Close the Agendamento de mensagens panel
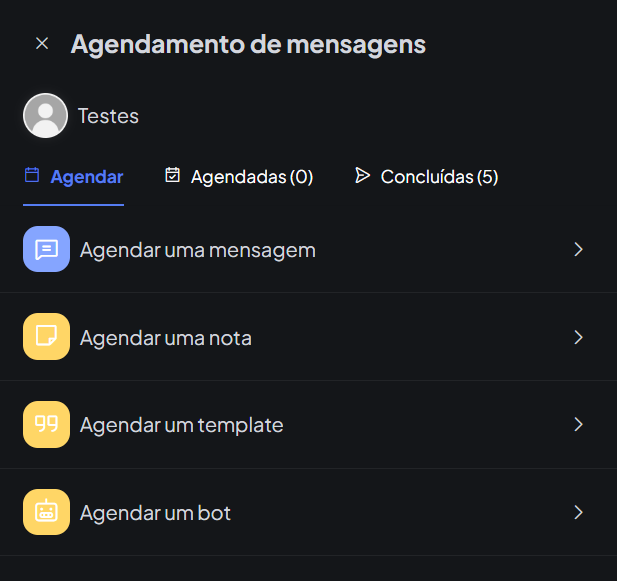 tap(42, 44)
